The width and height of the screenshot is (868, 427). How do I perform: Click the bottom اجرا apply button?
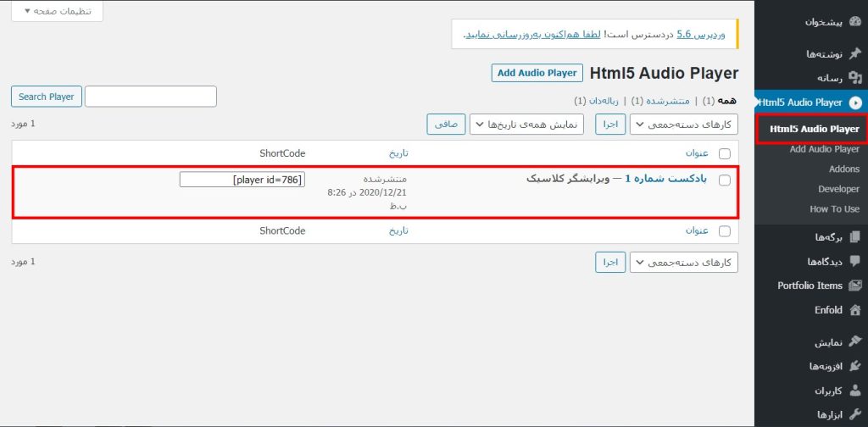click(x=610, y=262)
